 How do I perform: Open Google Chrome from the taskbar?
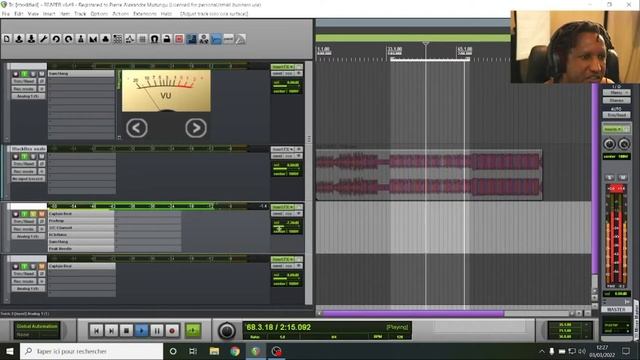(235, 351)
